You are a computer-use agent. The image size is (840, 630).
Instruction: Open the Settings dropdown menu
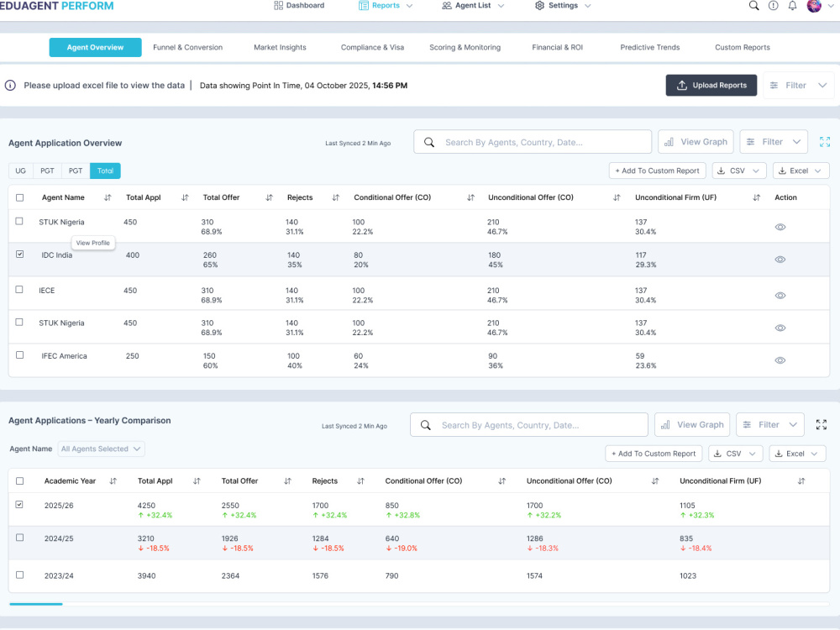(x=563, y=6)
